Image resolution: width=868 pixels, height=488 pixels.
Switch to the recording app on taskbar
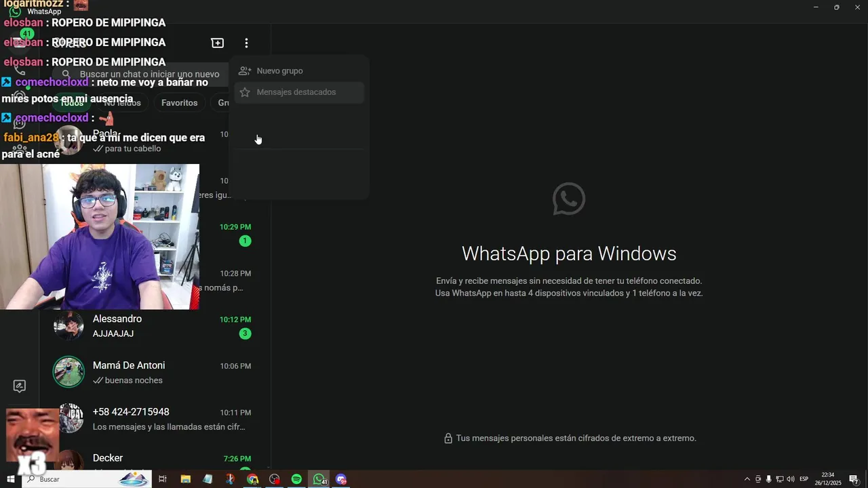(275, 479)
